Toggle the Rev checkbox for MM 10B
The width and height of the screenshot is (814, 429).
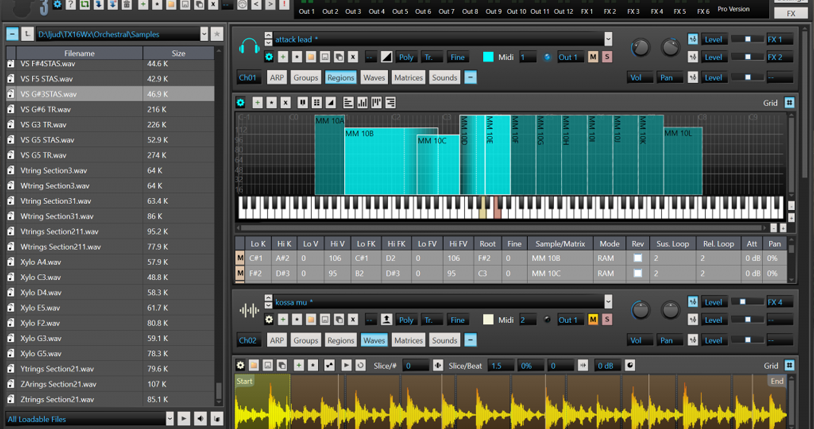pyautogui.click(x=637, y=258)
